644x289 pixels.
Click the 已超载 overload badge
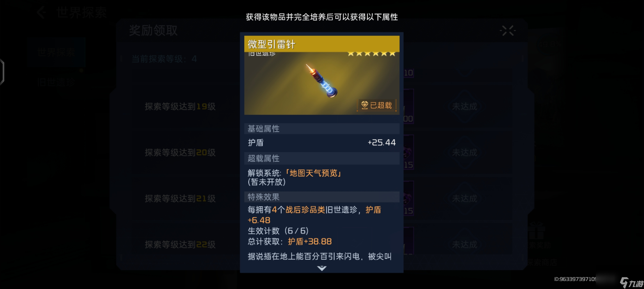pos(377,105)
